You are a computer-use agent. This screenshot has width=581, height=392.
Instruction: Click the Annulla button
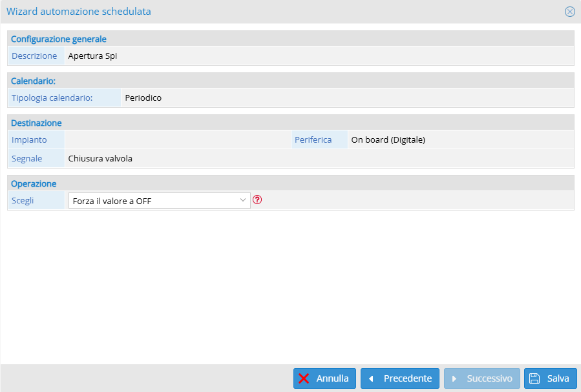[x=324, y=378]
